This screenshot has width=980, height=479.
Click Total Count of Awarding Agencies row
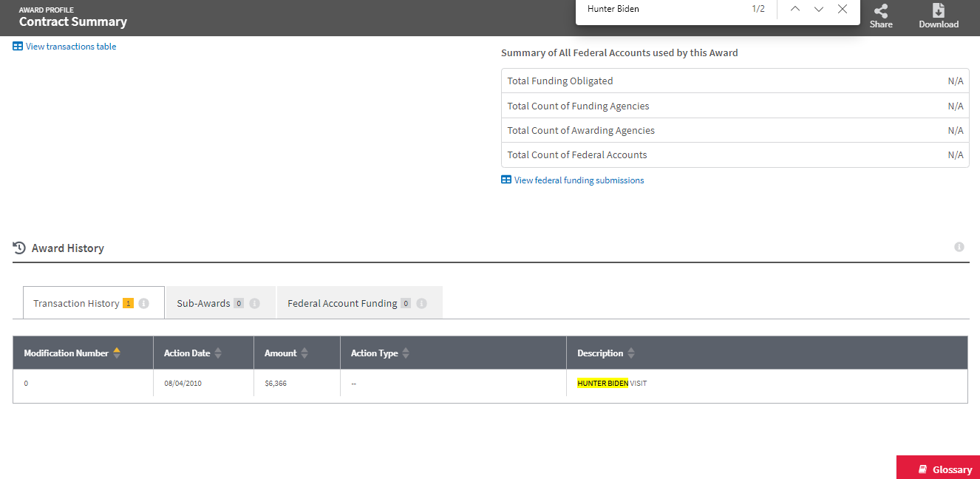[735, 130]
